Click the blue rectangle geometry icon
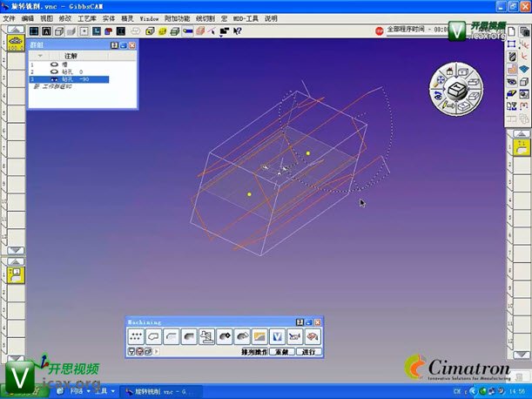 512,44
